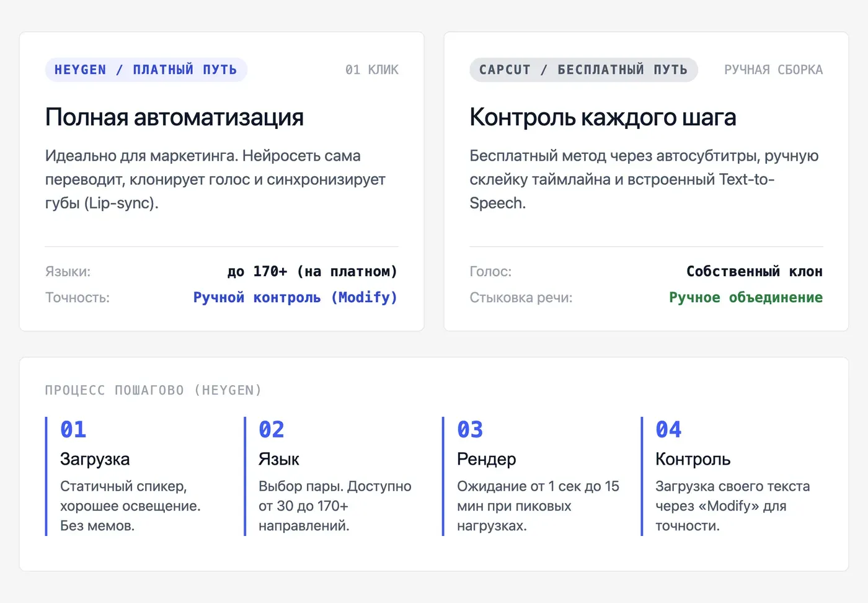Click the step title 'Контроль'
This screenshot has width=868, height=603.
[693, 459]
